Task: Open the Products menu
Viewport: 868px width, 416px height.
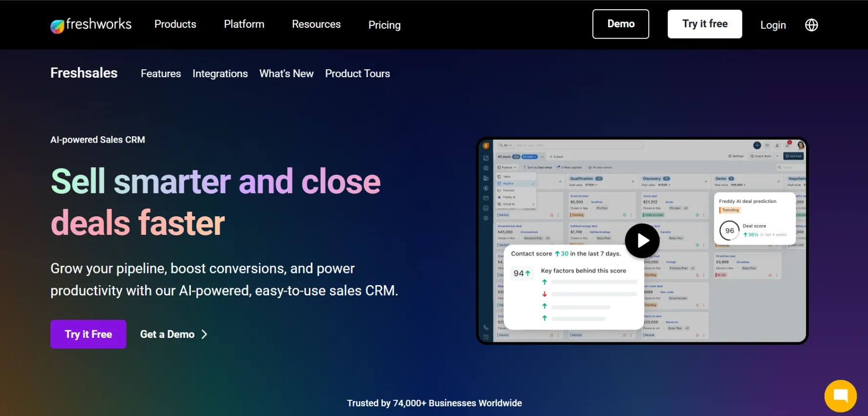Action: (175, 24)
